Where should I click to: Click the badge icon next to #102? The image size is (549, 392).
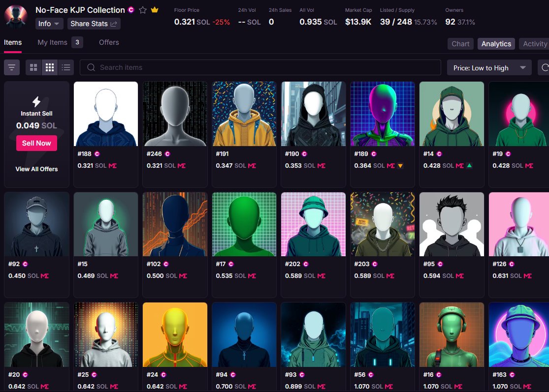tap(166, 264)
